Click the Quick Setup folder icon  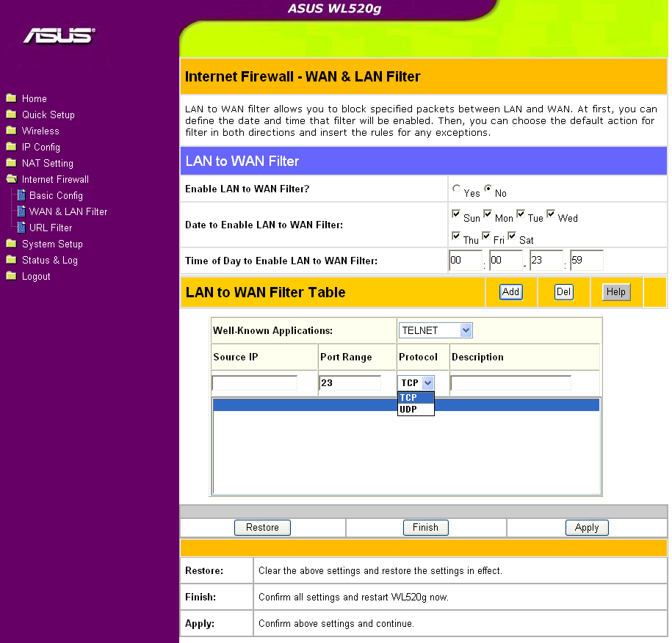[x=12, y=115]
